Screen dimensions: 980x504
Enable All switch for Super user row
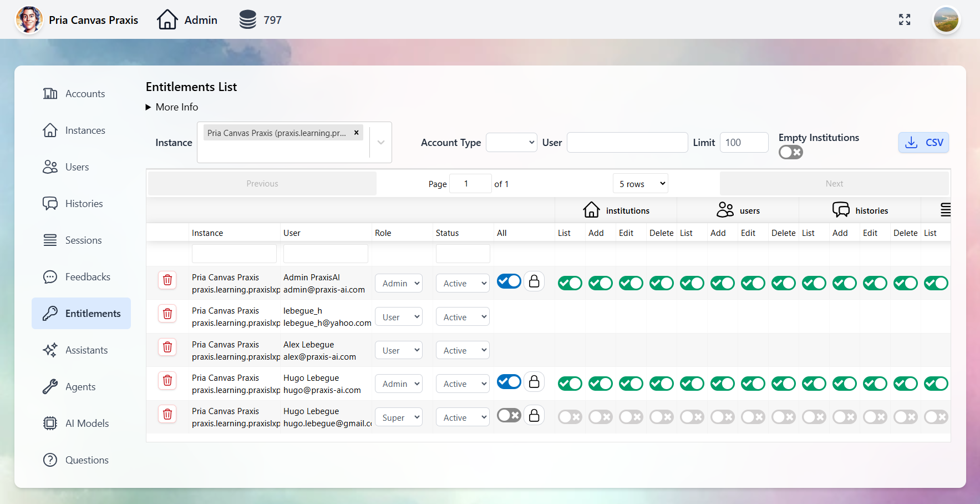pos(509,415)
